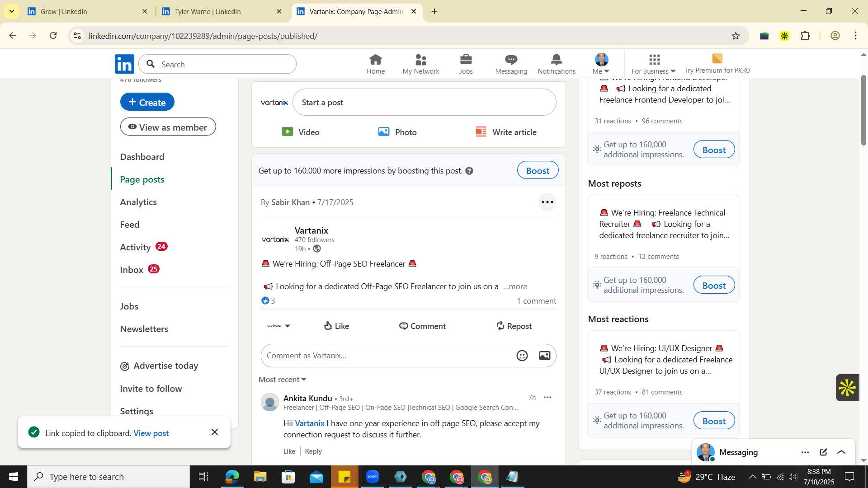868x488 pixels.
Task: Expand the Vartanix react-as identity dropdown
Action: tap(278, 326)
